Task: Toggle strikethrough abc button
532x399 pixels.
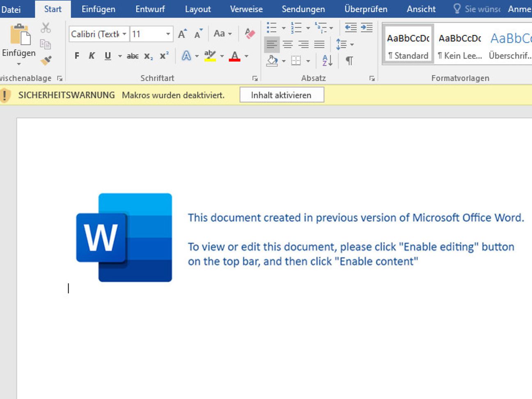Action: [x=132, y=56]
